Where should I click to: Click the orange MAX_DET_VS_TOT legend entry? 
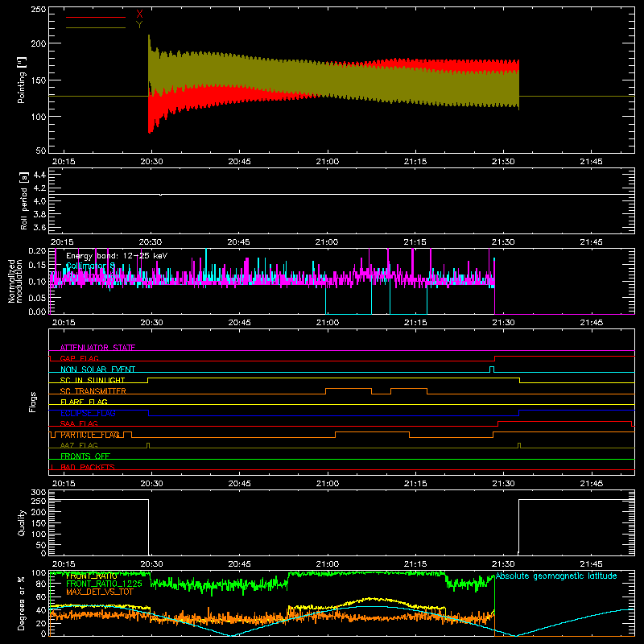100,592
